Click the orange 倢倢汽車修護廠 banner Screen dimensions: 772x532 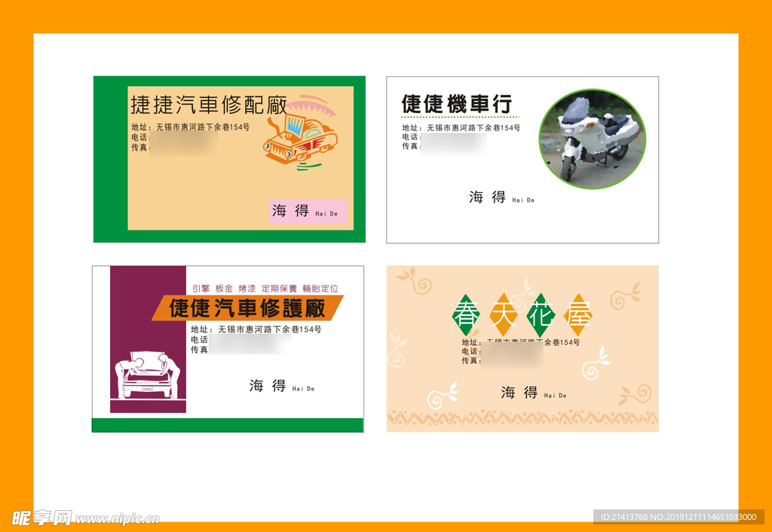point(247,307)
